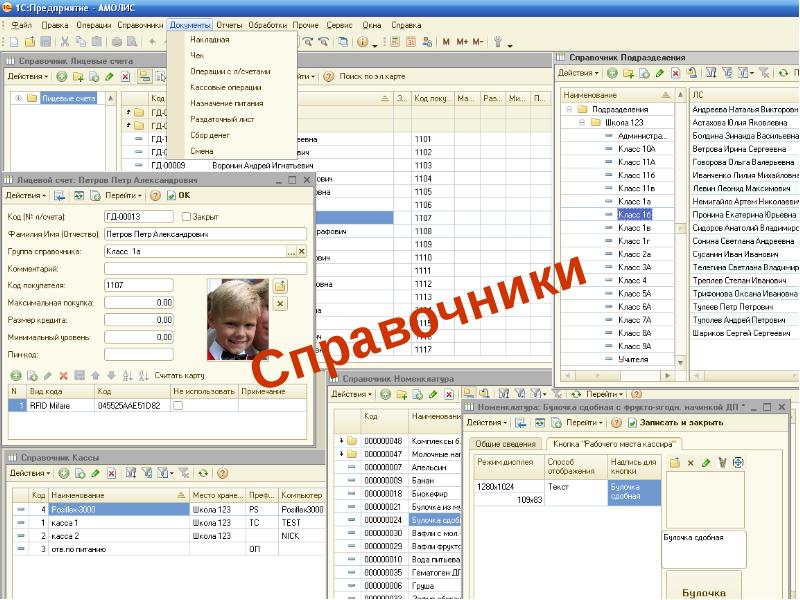Open help icon in Лицевой счет toolbar

(x=155, y=195)
